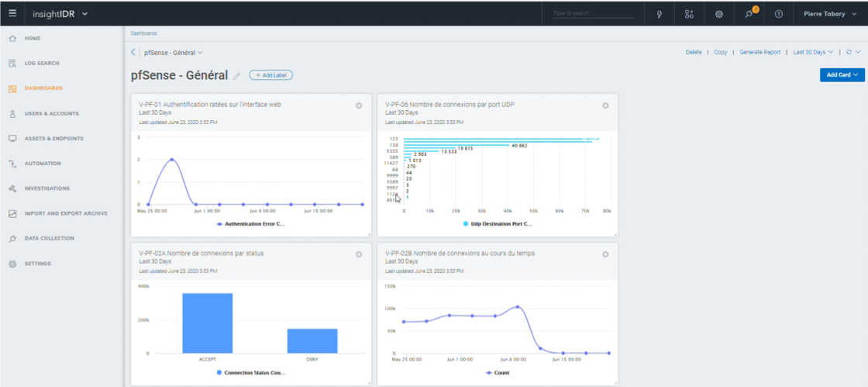The width and height of the screenshot is (868, 387).
Task: Expand the pfSense - Général dashboard selector
Action: click(174, 53)
